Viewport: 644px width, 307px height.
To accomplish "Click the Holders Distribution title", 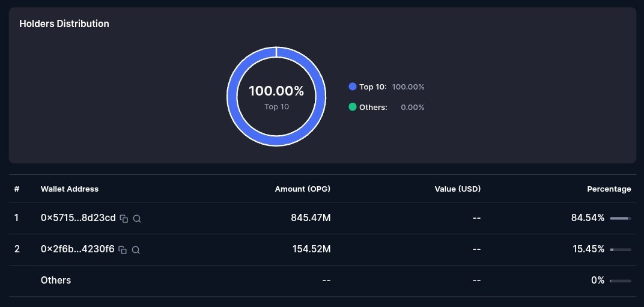I will click(64, 24).
